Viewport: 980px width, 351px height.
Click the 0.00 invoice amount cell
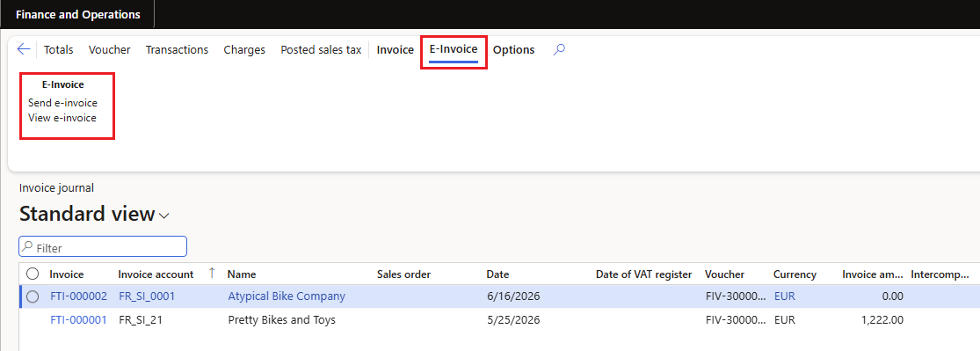pyautogui.click(x=892, y=296)
